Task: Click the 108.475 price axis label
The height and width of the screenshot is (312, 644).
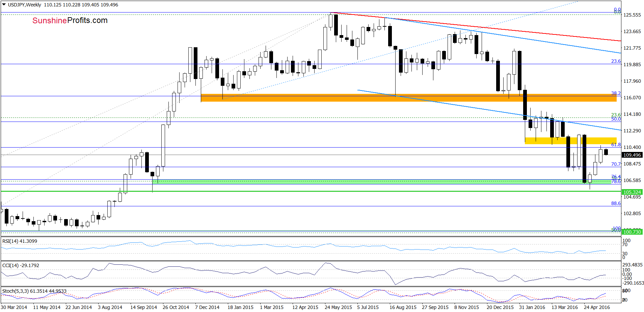Action: coord(632,164)
